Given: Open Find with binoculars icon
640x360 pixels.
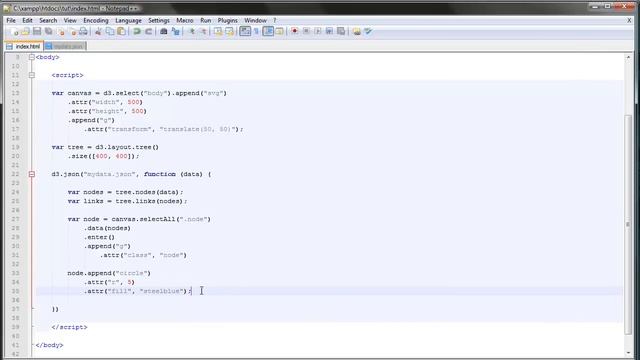Looking at the screenshot, I should pyautogui.click(x=164, y=31).
